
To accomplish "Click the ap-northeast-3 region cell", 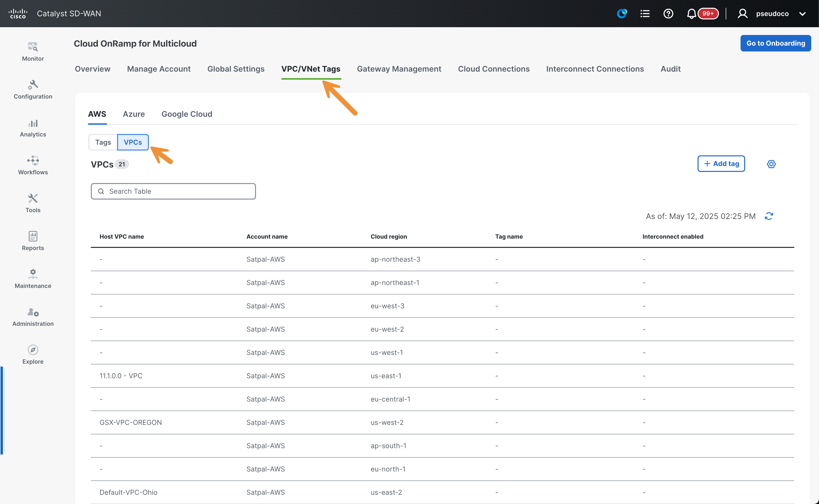I will click(x=395, y=259).
